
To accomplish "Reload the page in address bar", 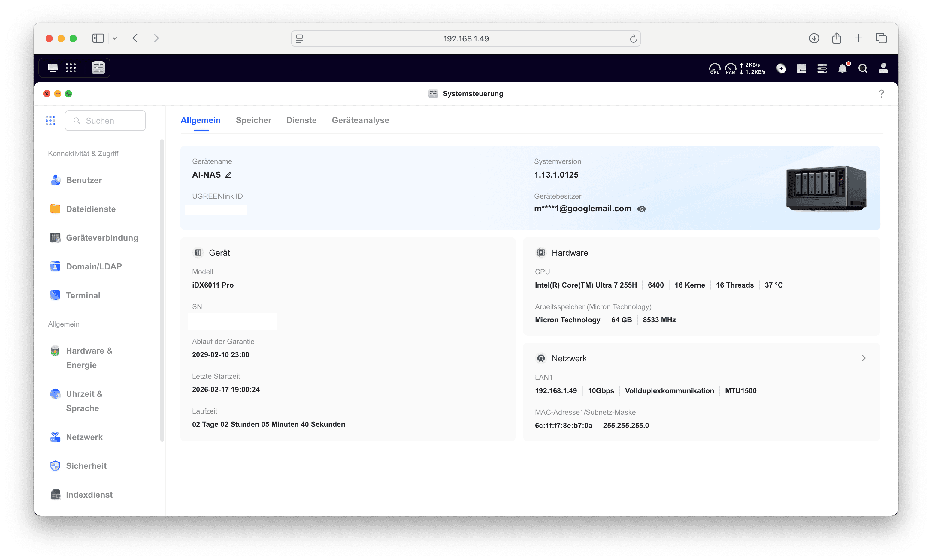I will [633, 38].
